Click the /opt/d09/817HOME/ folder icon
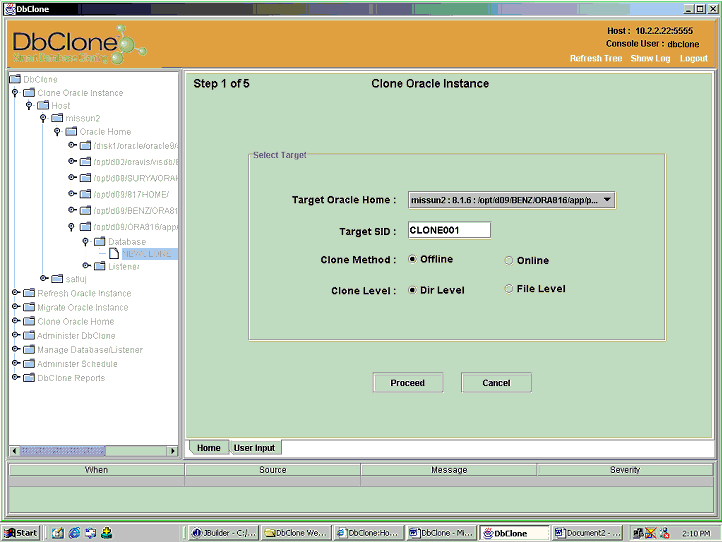The height and width of the screenshot is (542, 722). [85, 194]
